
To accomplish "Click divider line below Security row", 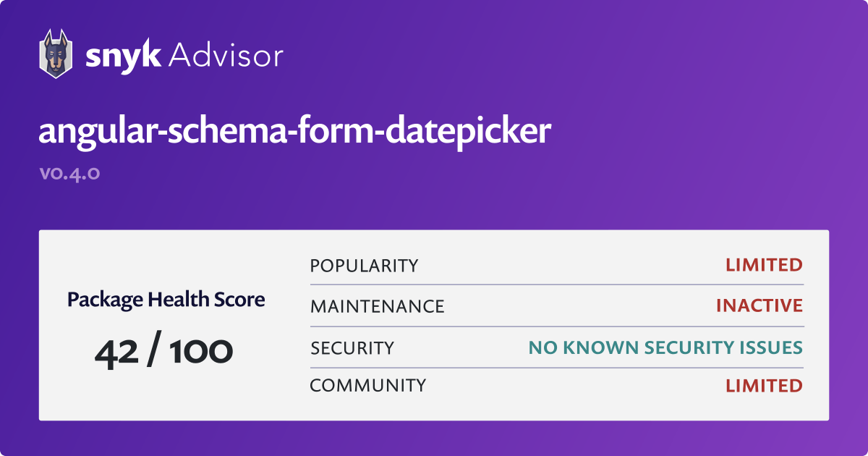I will (556, 368).
